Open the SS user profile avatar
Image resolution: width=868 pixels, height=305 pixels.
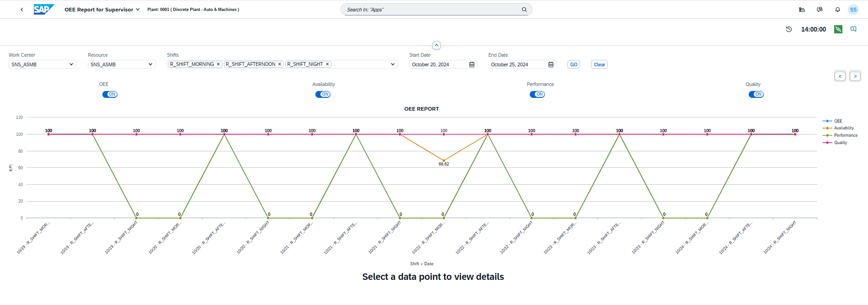click(x=853, y=10)
